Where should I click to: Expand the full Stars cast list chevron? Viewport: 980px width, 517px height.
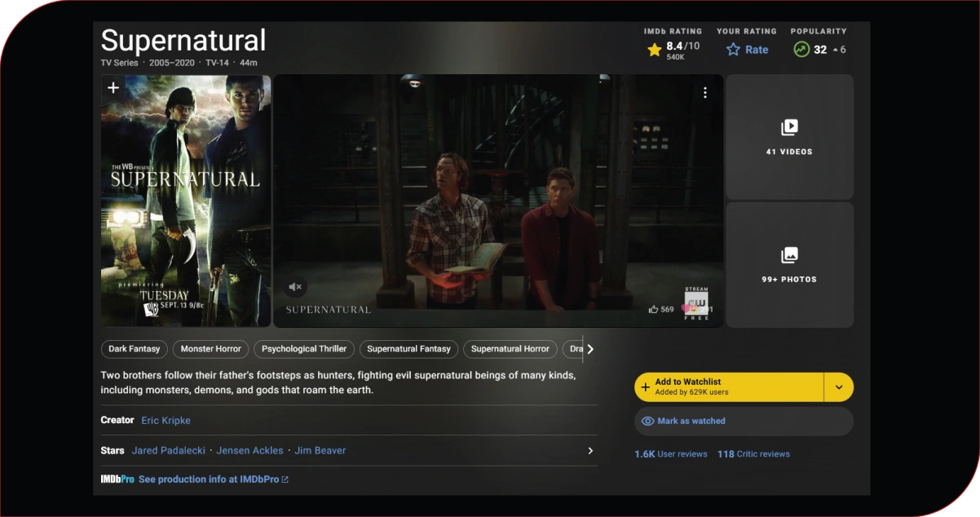[x=590, y=451]
